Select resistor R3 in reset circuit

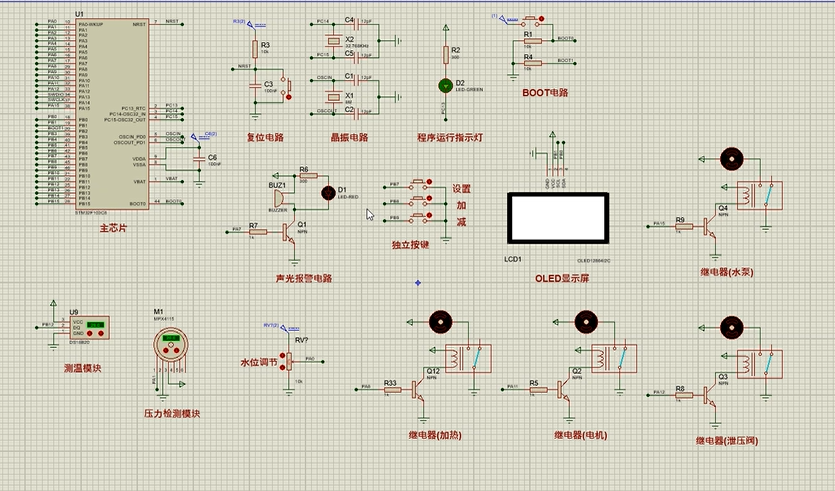tap(255, 49)
